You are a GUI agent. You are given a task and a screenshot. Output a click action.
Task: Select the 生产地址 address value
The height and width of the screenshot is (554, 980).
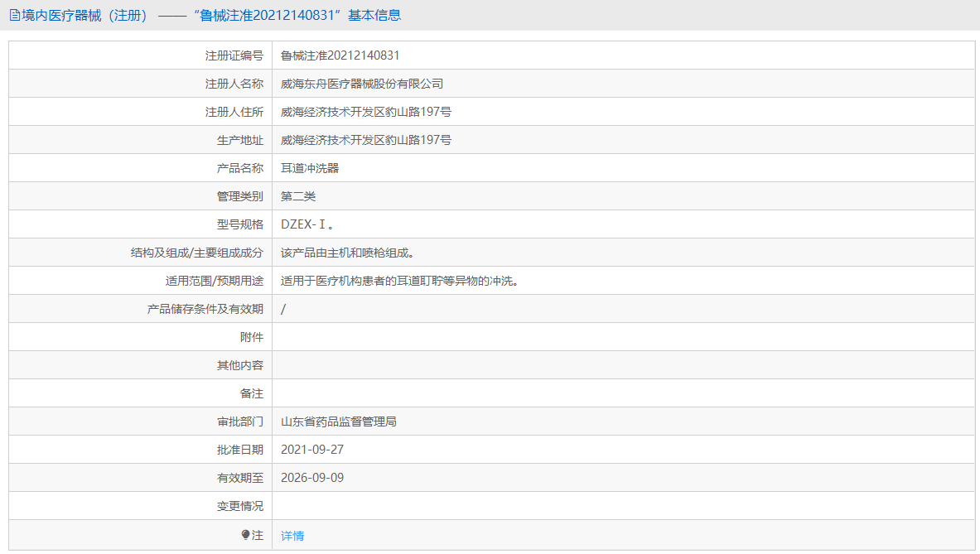365,140
